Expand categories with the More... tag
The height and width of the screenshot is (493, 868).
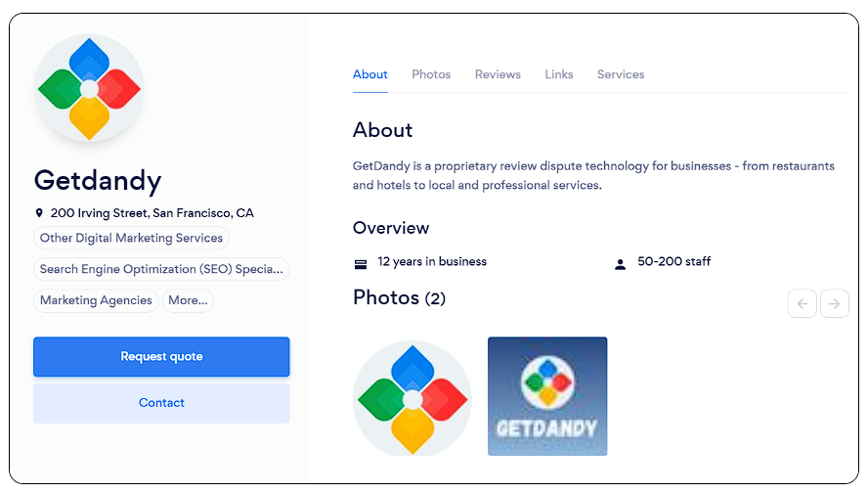[x=188, y=300]
